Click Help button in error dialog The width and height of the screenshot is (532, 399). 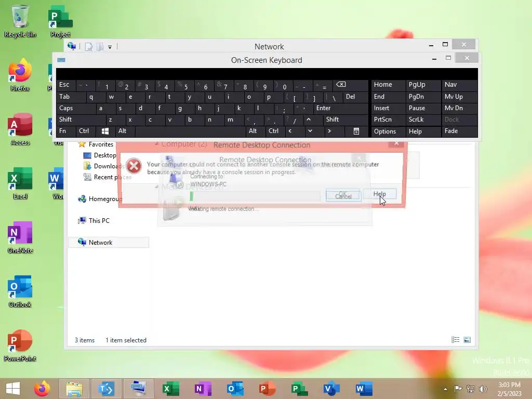point(380,194)
